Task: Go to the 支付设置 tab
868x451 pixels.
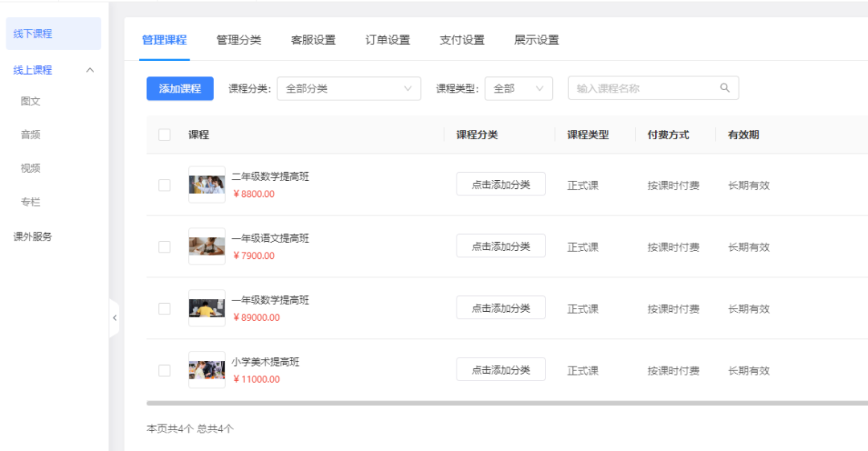Action: click(x=462, y=40)
